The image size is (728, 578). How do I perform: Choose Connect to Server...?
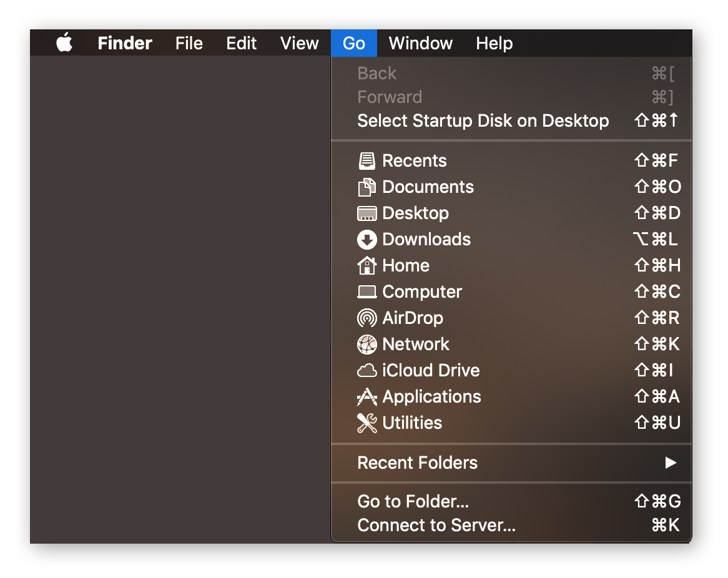pyautogui.click(x=436, y=525)
